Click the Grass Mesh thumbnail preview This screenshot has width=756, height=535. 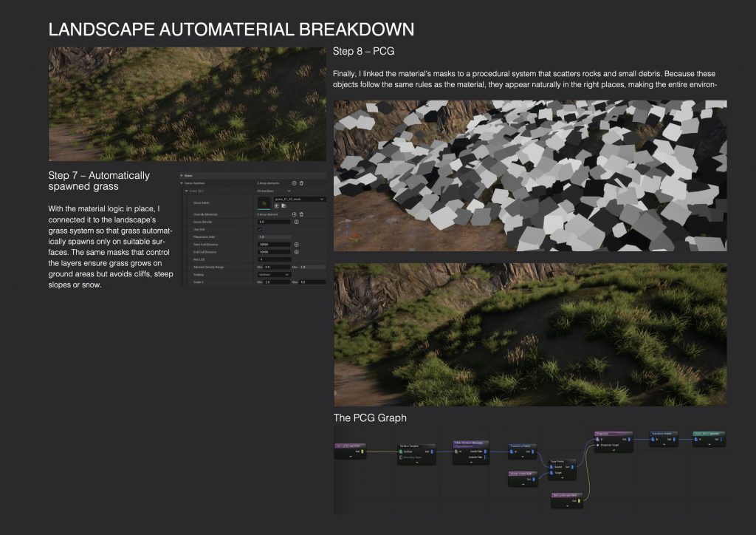pos(264,202)
